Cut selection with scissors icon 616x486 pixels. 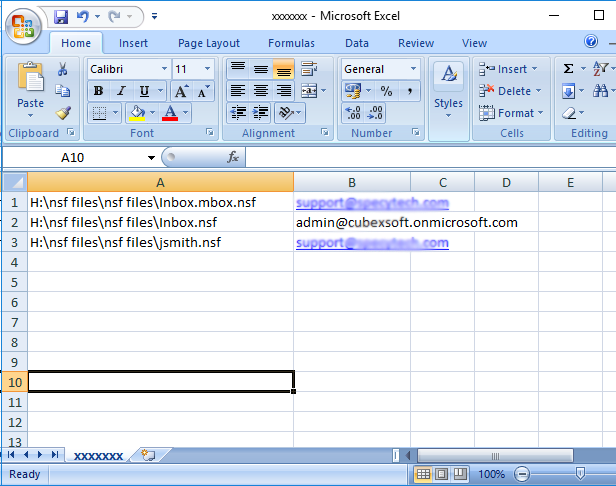[62, 69]
